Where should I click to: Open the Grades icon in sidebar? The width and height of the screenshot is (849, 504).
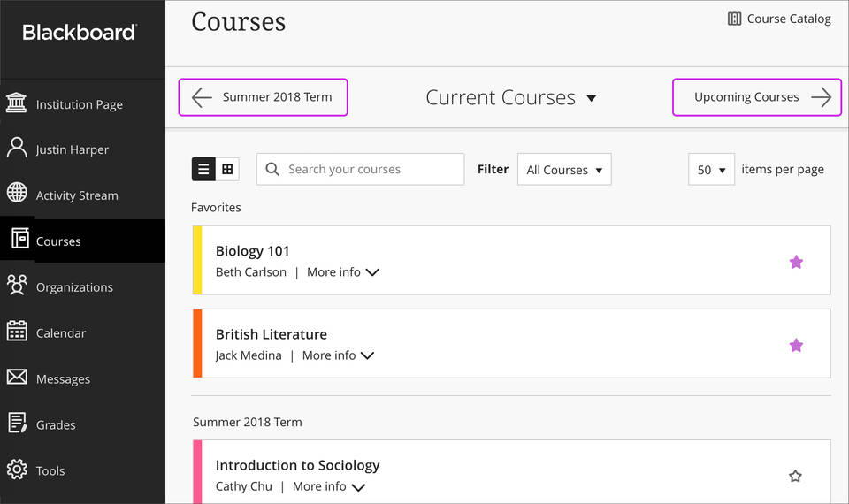[17, 424]
